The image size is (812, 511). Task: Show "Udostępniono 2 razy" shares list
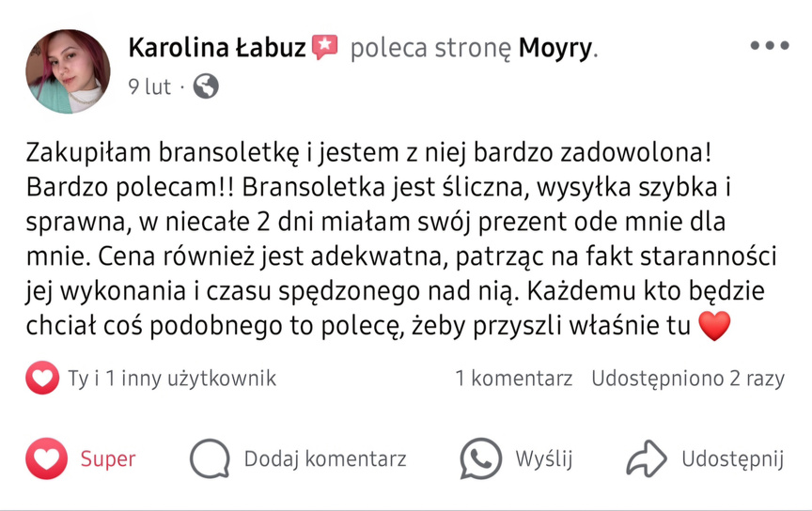688,379
